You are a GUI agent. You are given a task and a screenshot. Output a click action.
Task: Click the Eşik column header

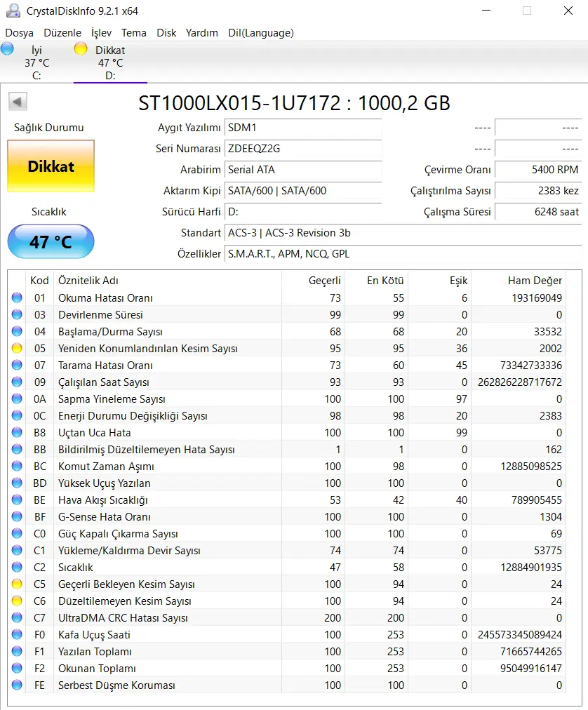[x=440, y=281]
